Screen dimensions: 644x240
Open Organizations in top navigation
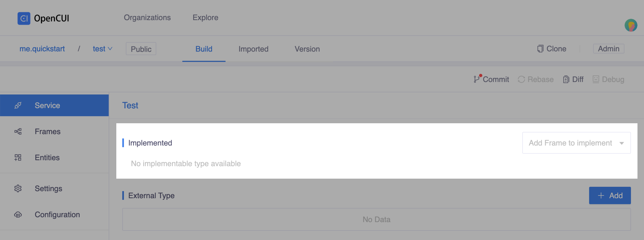click(x=147, y=18)
